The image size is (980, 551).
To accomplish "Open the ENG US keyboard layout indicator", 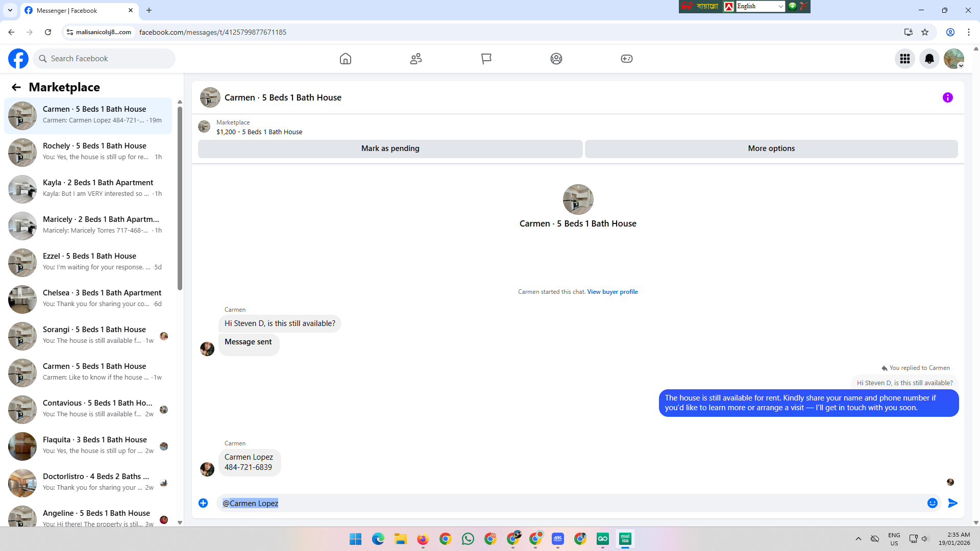I will click(894, 539).
